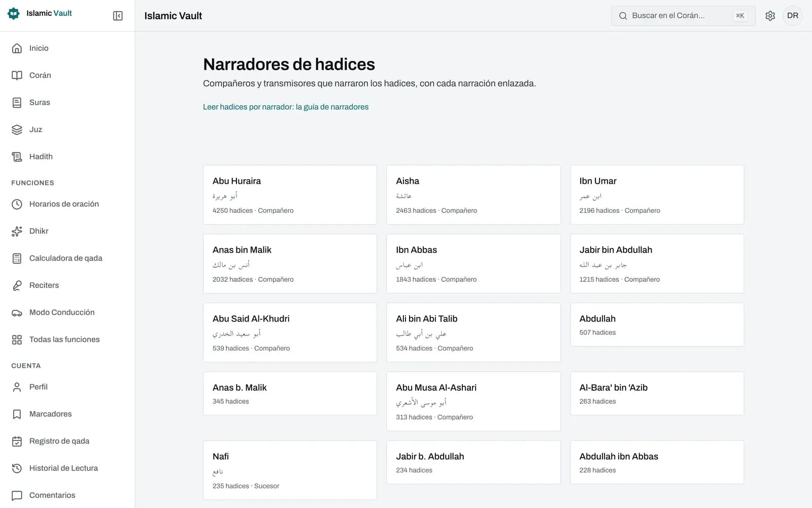The image size is (812, 508).
Task: Open Perfil under Cuenta
Action: (67, 387)
